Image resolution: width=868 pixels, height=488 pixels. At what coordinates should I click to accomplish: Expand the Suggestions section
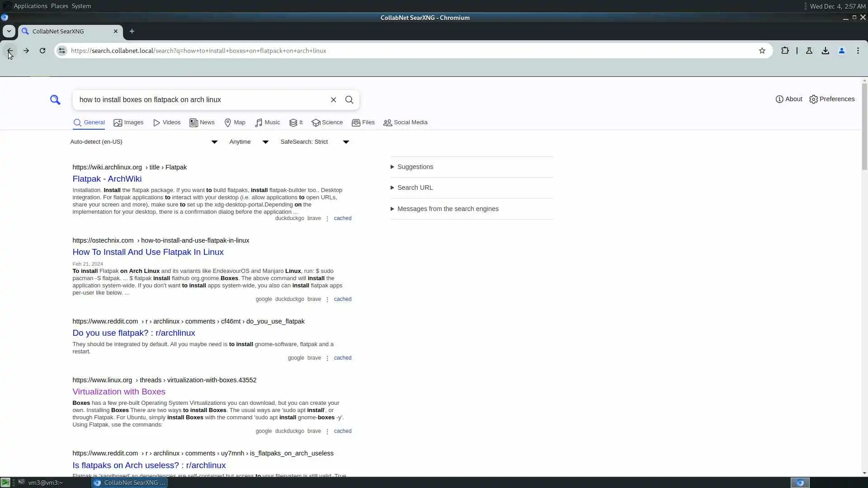[x=415, y=167]
